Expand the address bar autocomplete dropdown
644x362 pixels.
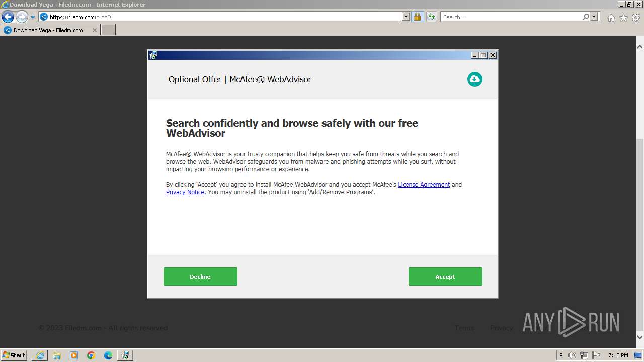click(406, 17)
